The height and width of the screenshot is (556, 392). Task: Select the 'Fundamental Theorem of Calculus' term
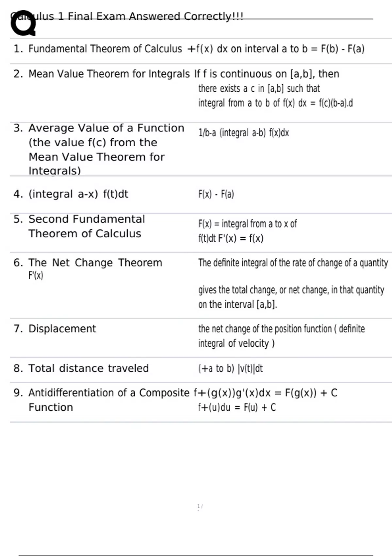105,49
